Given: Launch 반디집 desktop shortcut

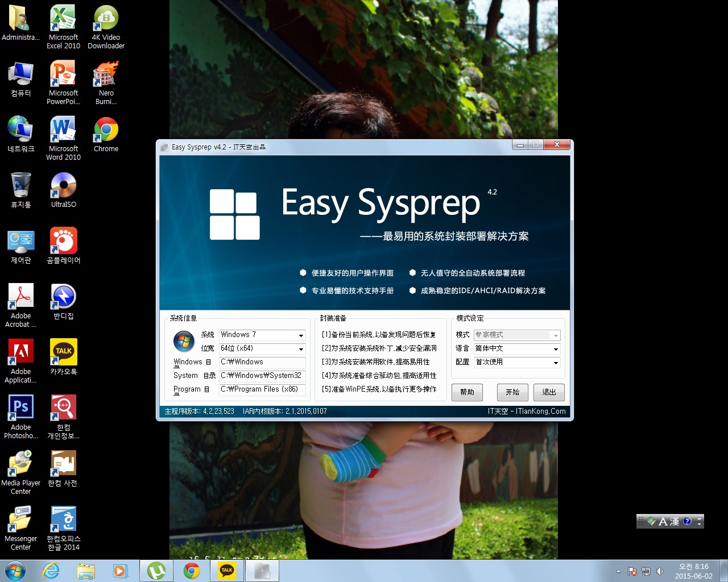Looking at the screenshot, I should coord(63,301).
